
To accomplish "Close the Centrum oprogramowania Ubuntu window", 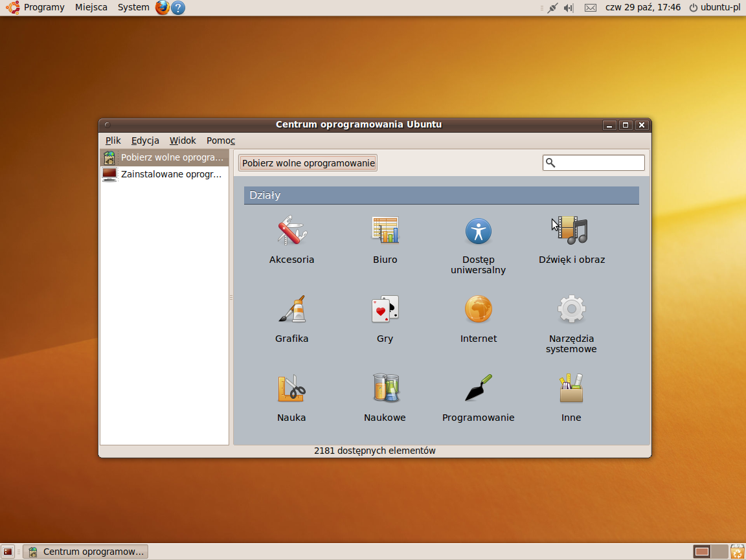I will click(642, 125).
